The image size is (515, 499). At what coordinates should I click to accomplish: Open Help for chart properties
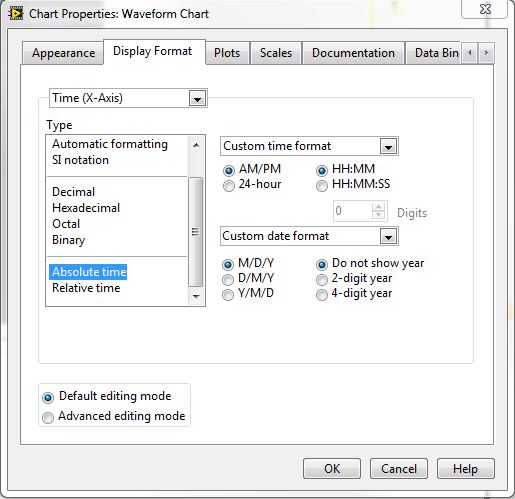click(466, 469)
